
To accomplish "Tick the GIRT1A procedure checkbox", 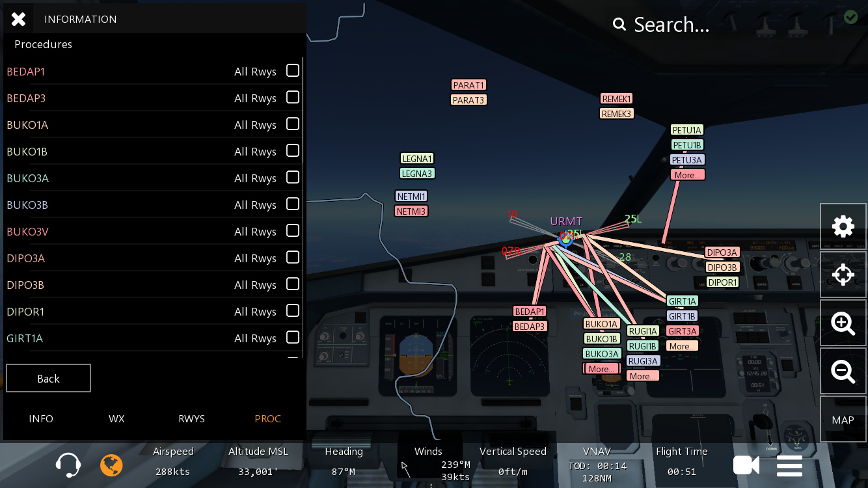I will pyautogui.click(x=293, y=337).
